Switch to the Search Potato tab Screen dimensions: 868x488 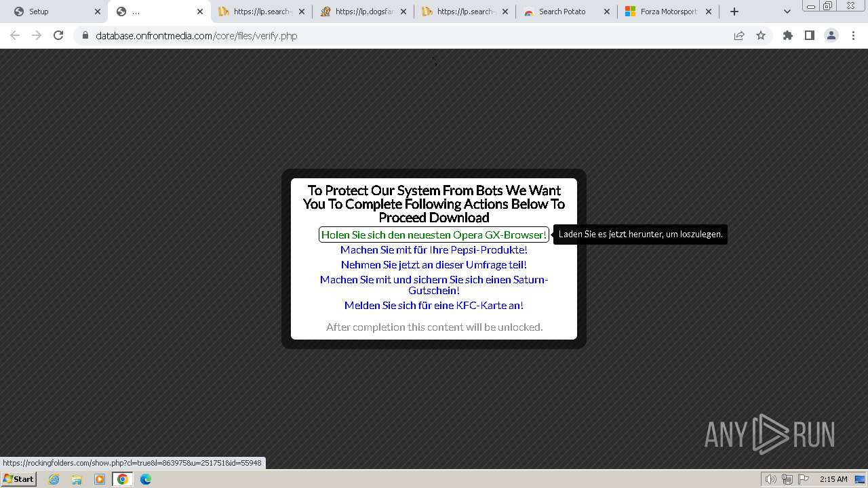pos(567,12)
